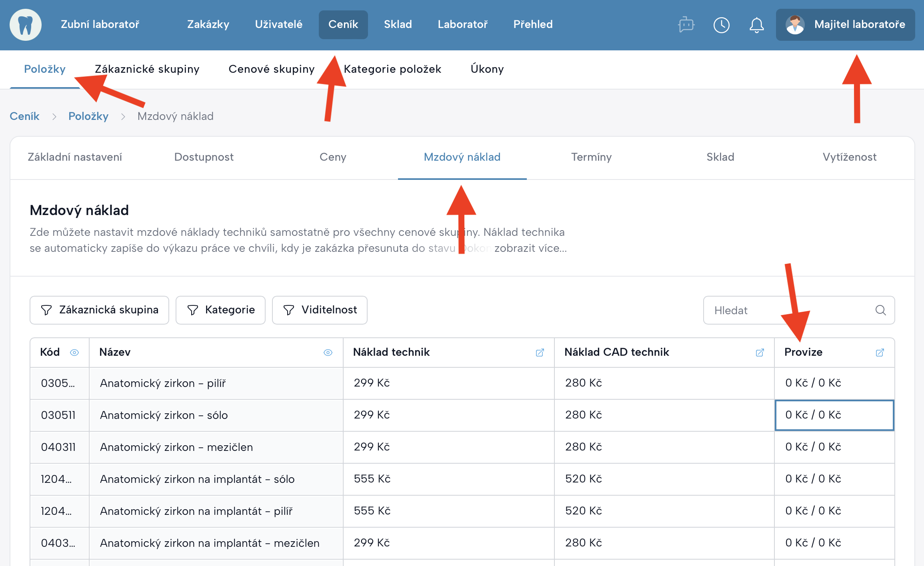
Task: Expand the Zákaznická skupina filter
Action: [99, 310]
